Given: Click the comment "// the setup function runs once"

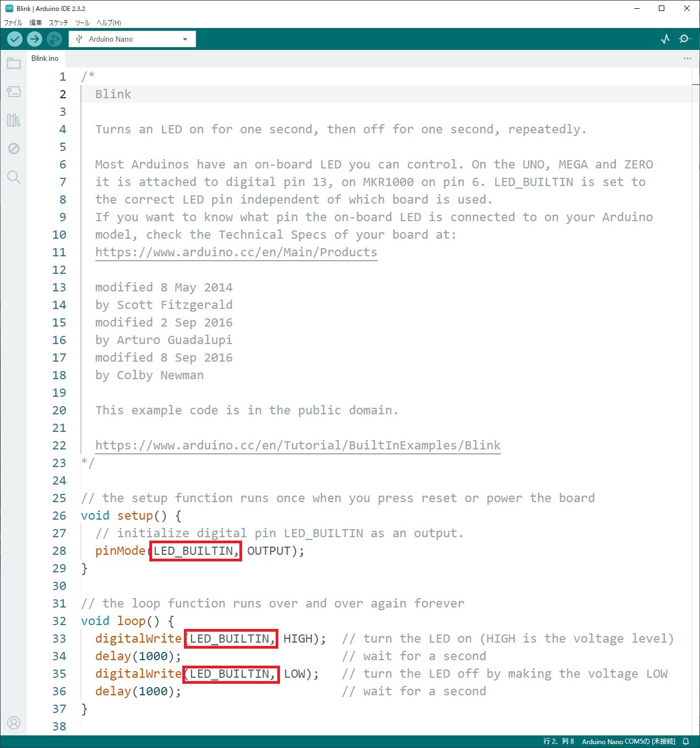Looking at the screenshot, I should coord(338,498).
